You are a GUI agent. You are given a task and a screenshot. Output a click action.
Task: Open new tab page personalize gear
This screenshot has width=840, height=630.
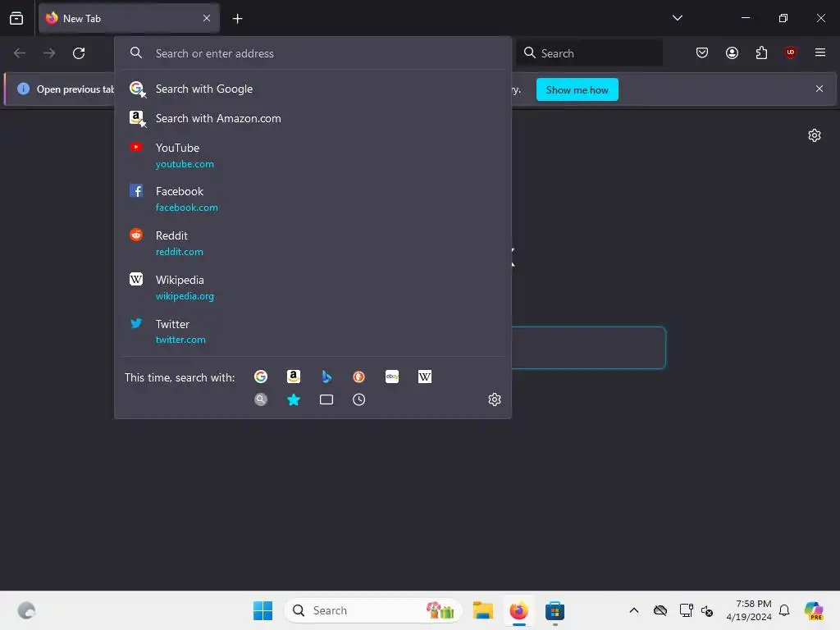tap(815, 135)
